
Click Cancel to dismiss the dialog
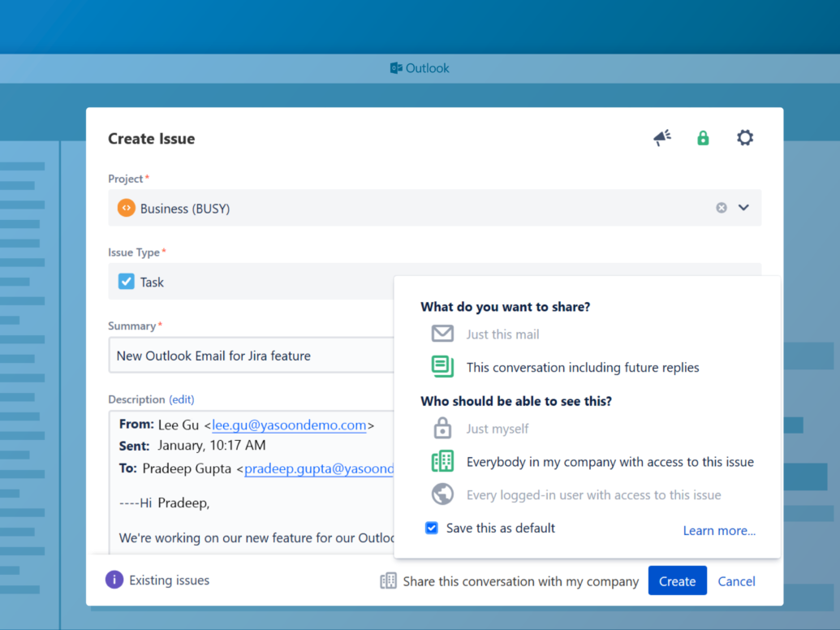[x=736, y=580]
